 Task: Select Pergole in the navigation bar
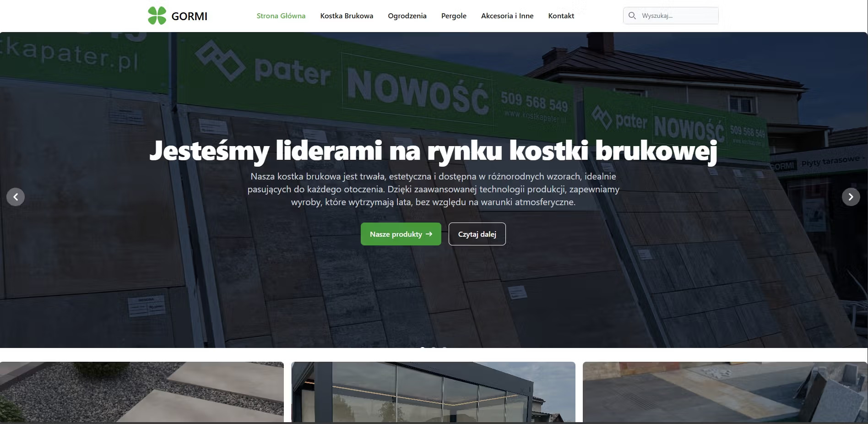tap(454, 16)
